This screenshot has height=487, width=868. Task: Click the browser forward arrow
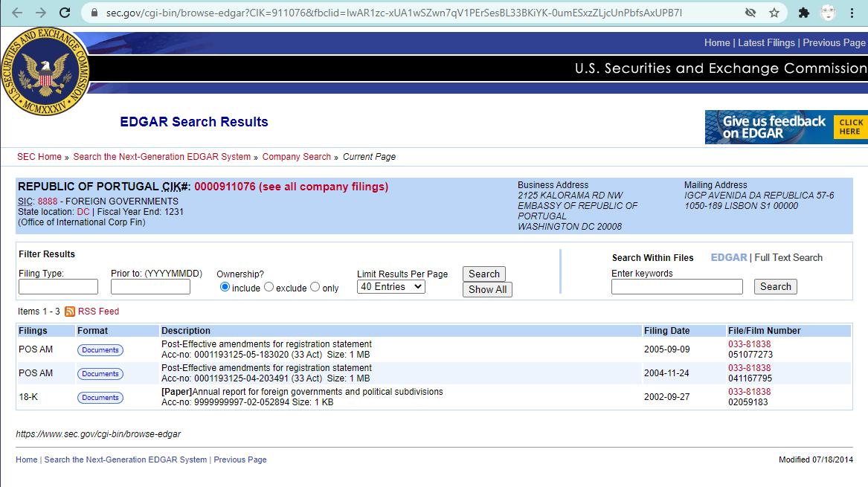point(41,13)
